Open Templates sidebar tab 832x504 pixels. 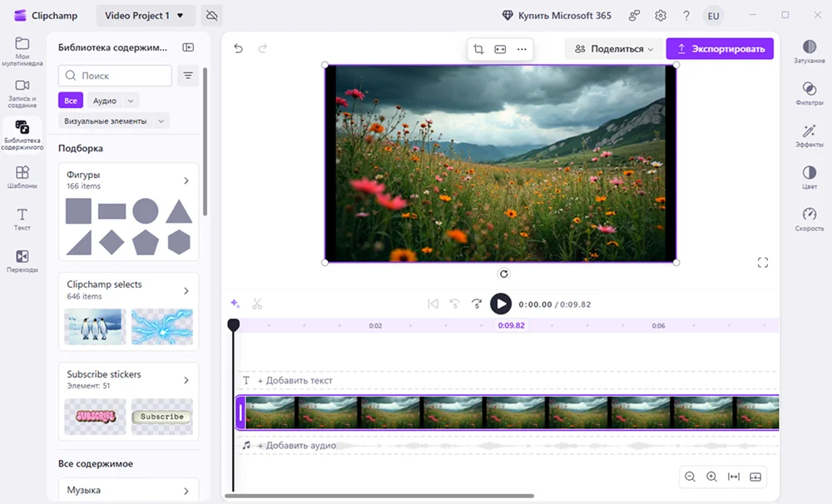coord(22,177)
